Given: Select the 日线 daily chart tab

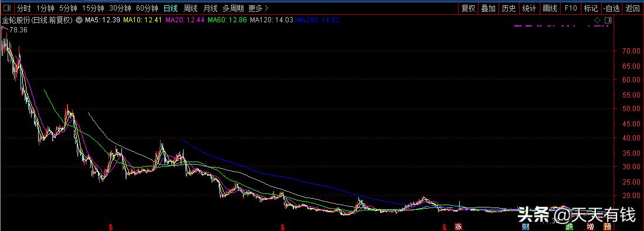Looking at the screenshot, I should coord(171,8).
